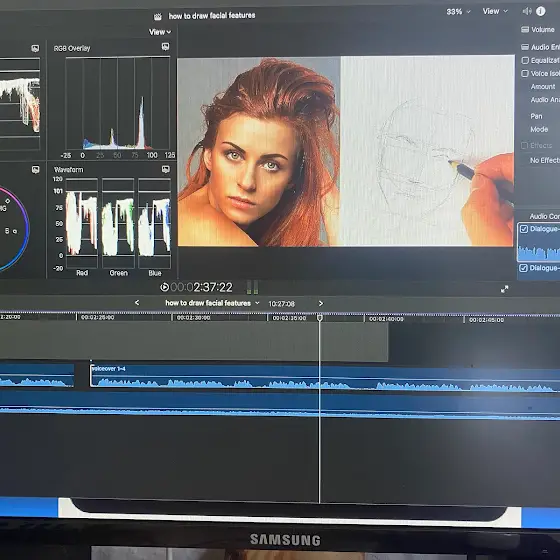
Task: Uncheck the second Dialogue audio component
Action: click(524, 268)
